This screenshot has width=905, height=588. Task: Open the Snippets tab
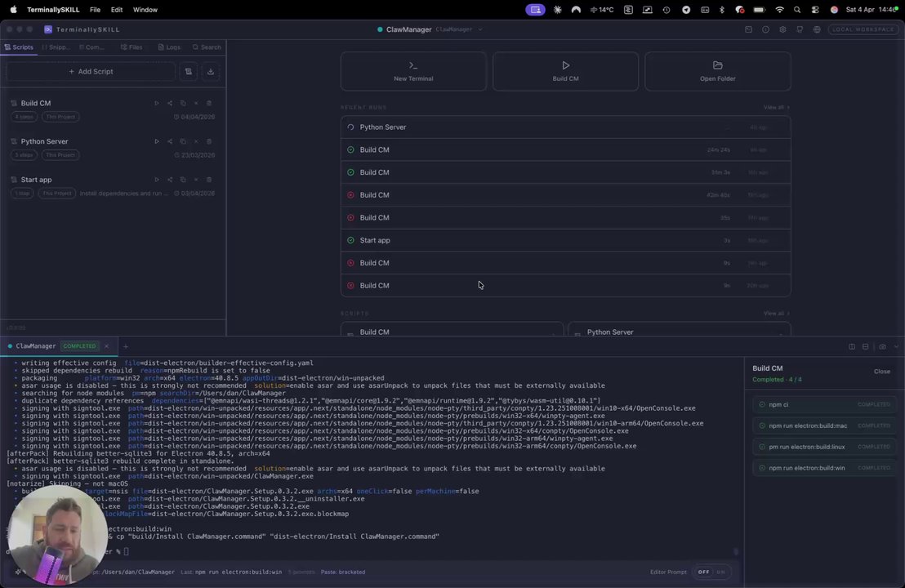[56, 47]
